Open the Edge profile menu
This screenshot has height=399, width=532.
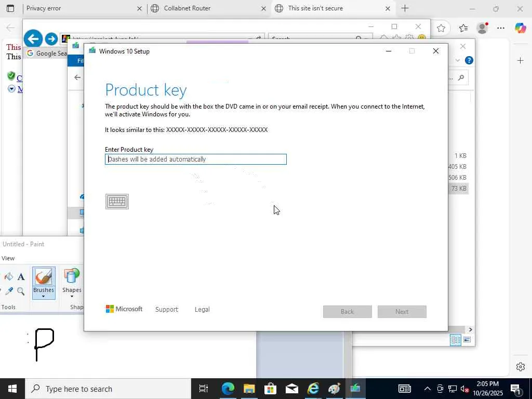pyautogui.click(x=482, y=28)
